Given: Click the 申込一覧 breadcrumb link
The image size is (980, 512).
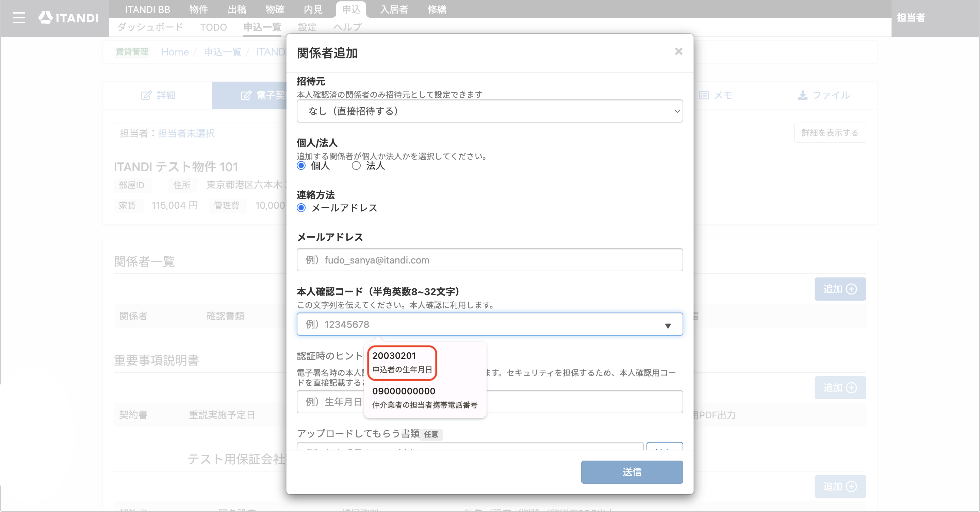Looking at the screenshot, I should click(x=223, y=52).
